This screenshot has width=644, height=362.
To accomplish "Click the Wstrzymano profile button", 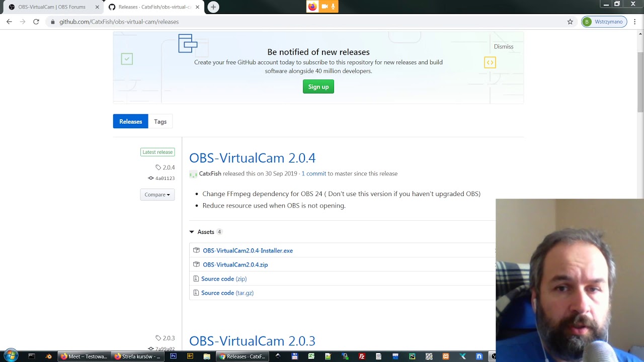I will click(604, 22).
